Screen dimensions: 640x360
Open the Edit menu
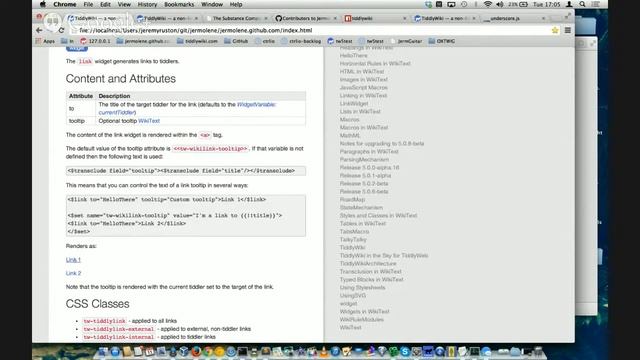[105, 4]
